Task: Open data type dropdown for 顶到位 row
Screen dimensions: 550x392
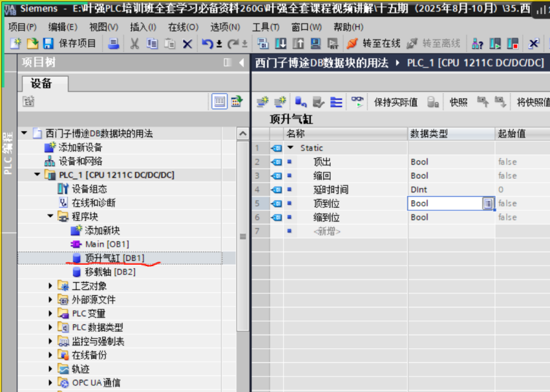Action: (488, 203)
